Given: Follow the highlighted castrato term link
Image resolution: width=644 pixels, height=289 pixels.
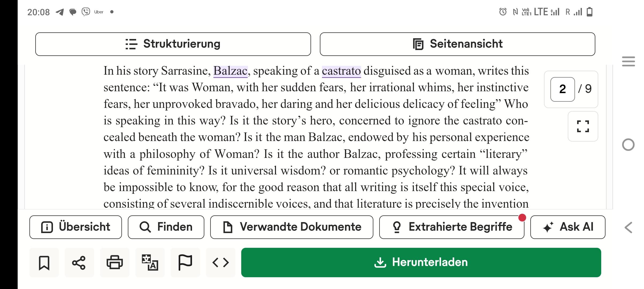Looking at the screenshot, I should click(x=342, y=71).
